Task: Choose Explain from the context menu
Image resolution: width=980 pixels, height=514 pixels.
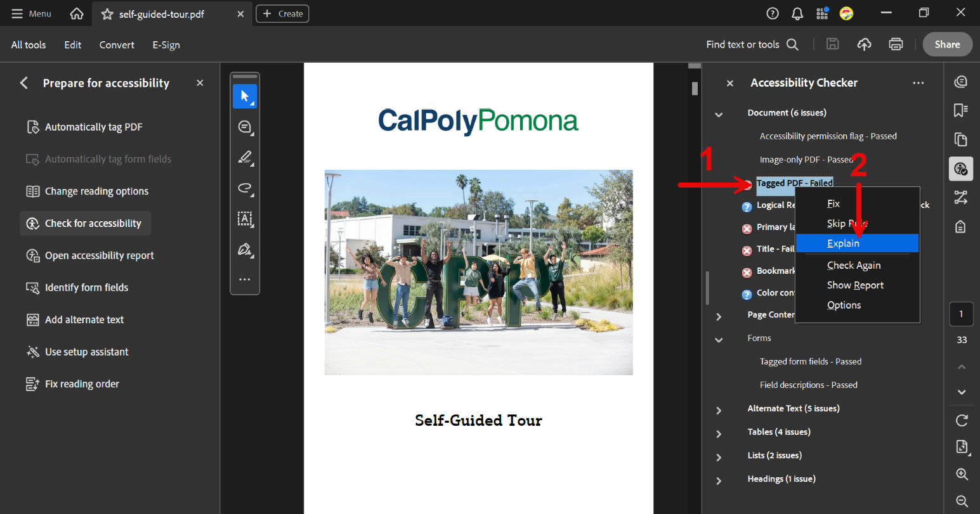Action: coord(843,243)
